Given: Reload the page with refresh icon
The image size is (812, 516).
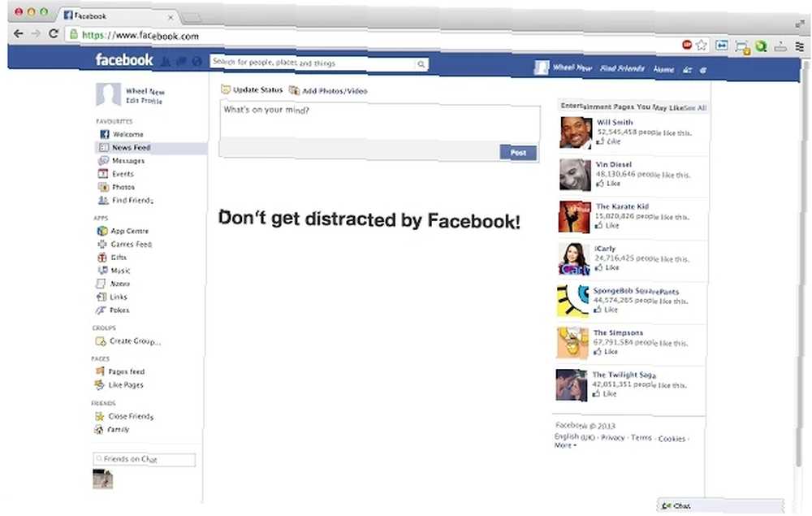Looking at the screenshot, I should pyautogui.click(x=53, y=33).
